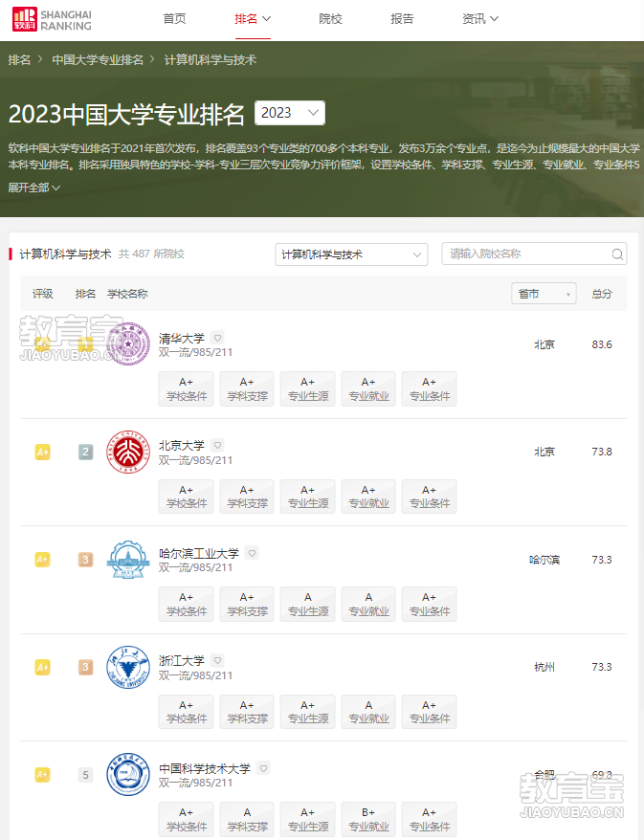Image resolution: width=644 pixels, height=840 pixels.
Task: Click 计算机科学与技术 breadcrumb
Action: coord(210,59)
